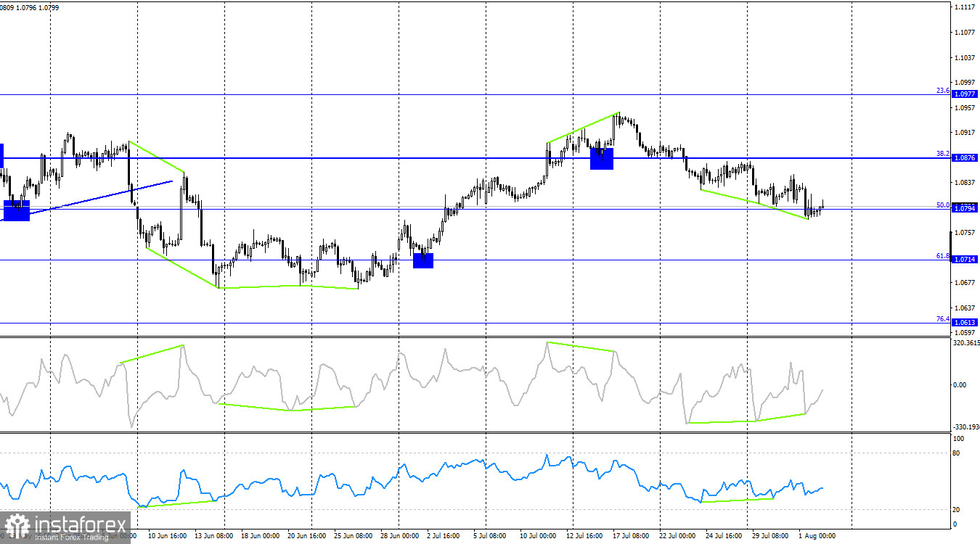Select the 23.6 Fibonacci level label
The width and height of the screenshot is (980, 544).
(942, 91)
